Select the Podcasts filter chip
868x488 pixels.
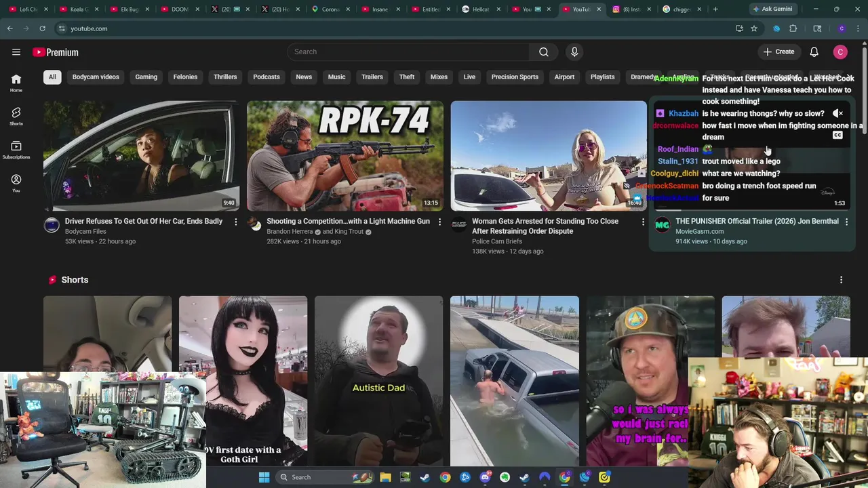pos(267,77)
